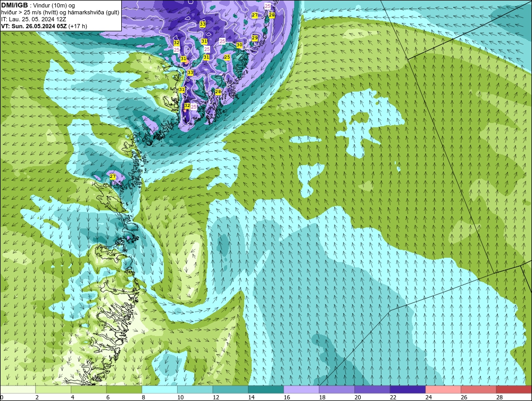Click the legend scale value 12
This screenshot has width=532, height=401.
216,397
